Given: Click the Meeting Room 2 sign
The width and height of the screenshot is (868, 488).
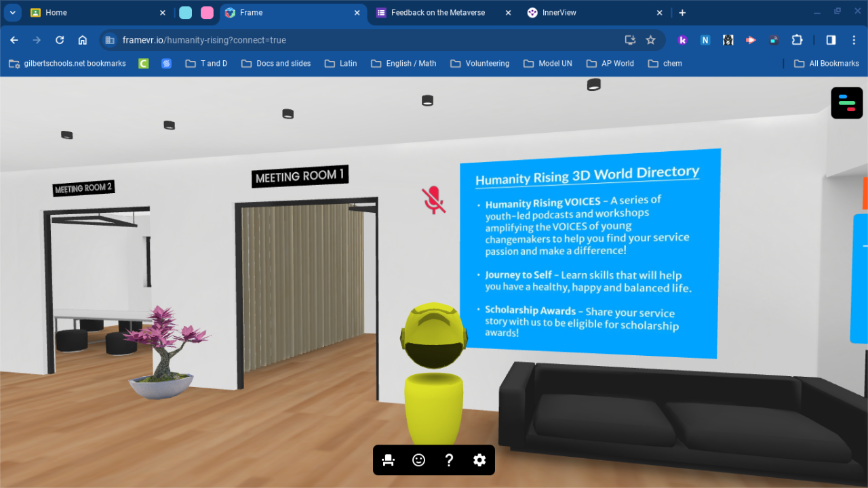Looking at the screenshot, I should [x=83, y=188].
